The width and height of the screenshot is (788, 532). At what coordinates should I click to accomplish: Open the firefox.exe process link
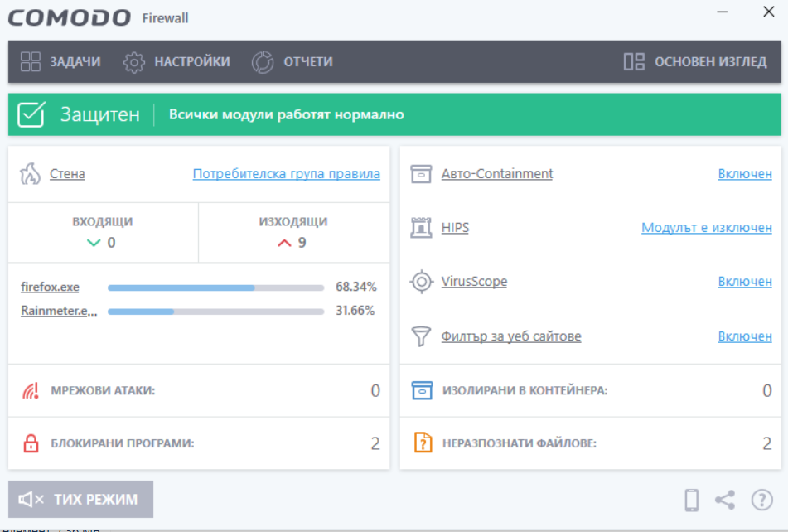pos(50,287)
